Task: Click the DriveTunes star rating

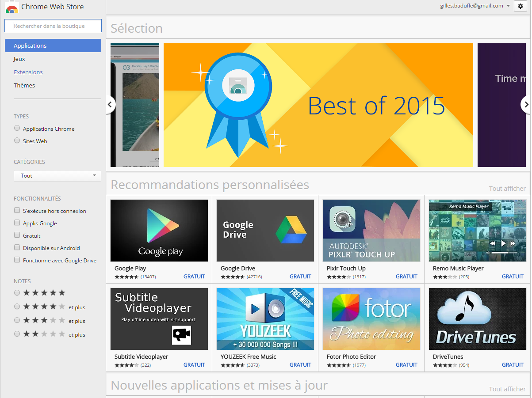Action: click(445, 365)
